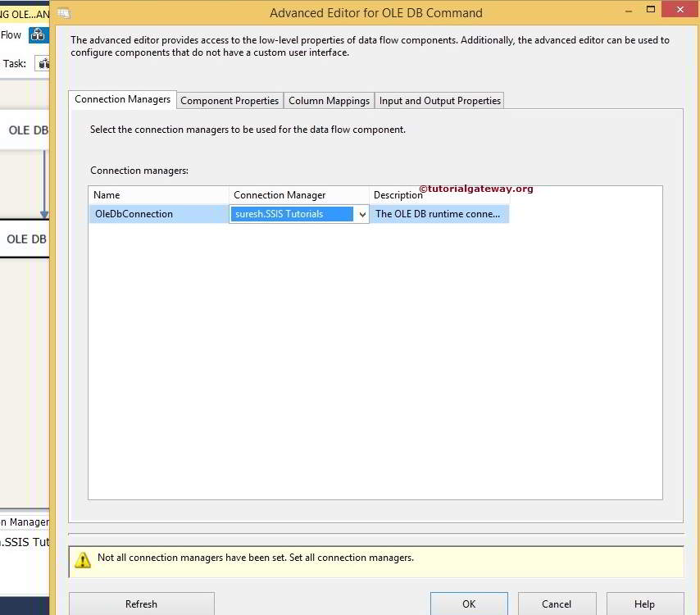The image size is (700, 615).
Task: Select the Connection Managers tab
Action: point(121,98)
